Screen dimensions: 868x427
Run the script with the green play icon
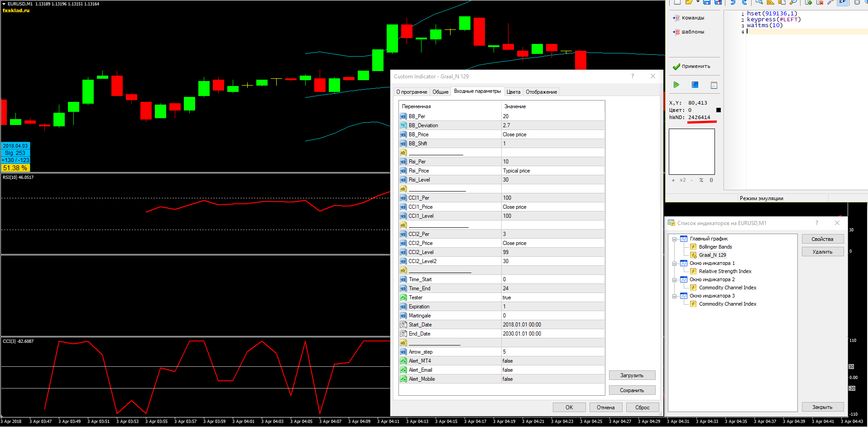(x=676, y=85)
